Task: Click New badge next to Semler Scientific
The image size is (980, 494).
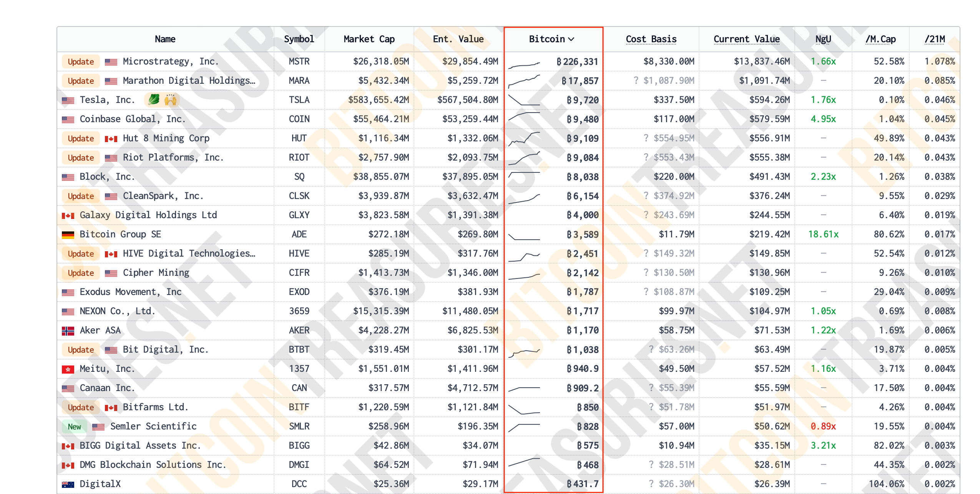Action: tap(75, 426)
